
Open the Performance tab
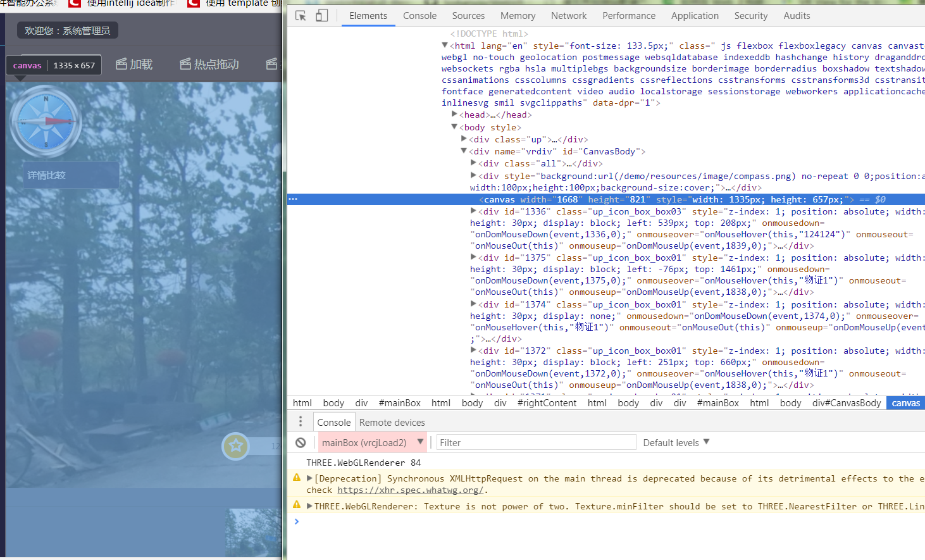coord(629,16)
